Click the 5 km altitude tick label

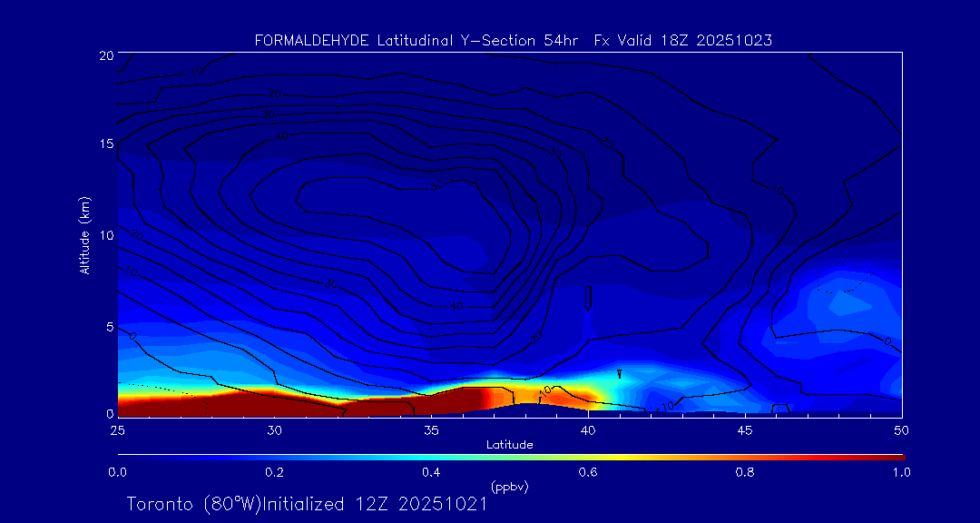pyautogui.click(x=107, y=324)
